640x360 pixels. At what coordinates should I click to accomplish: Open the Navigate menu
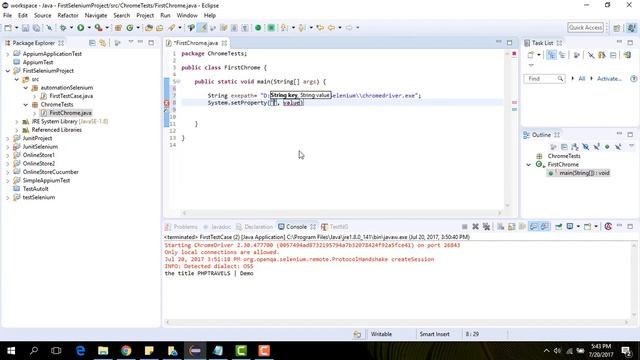click(96, 16)
